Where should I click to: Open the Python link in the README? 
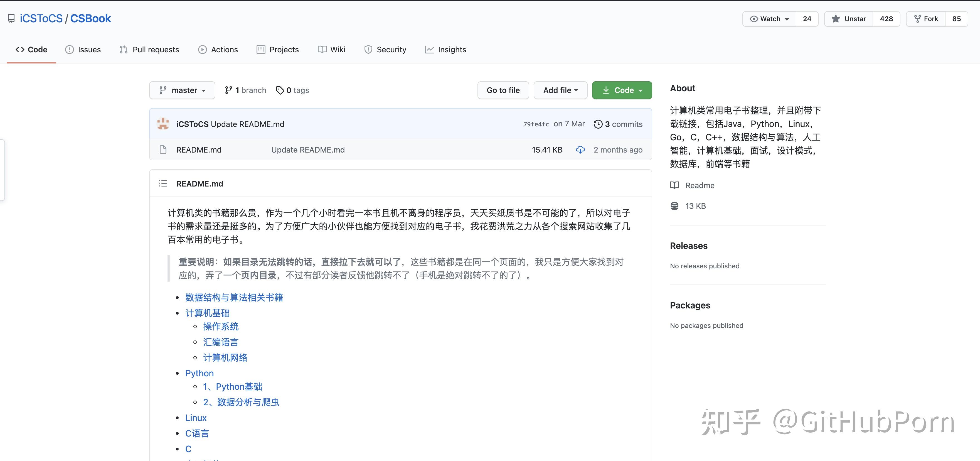[199, 373]
